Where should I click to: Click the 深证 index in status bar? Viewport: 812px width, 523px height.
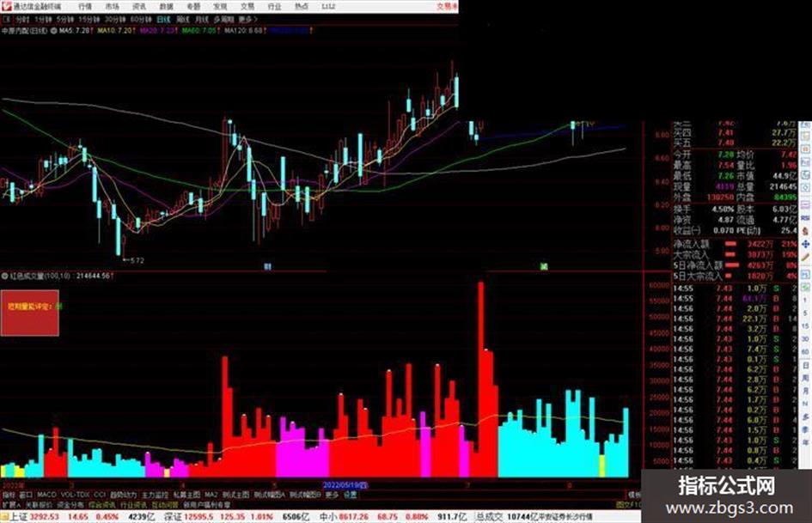(173, 517)
